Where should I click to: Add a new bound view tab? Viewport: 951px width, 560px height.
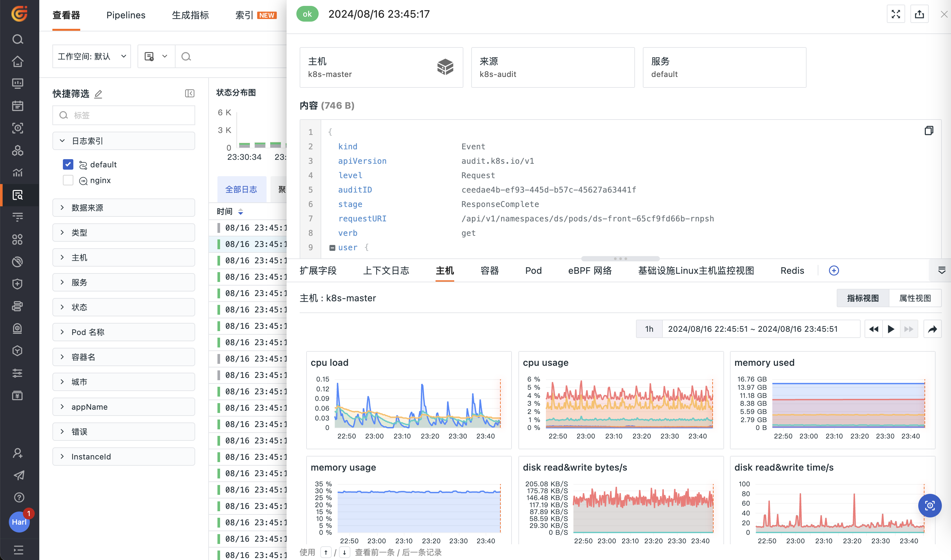point(834,271)
